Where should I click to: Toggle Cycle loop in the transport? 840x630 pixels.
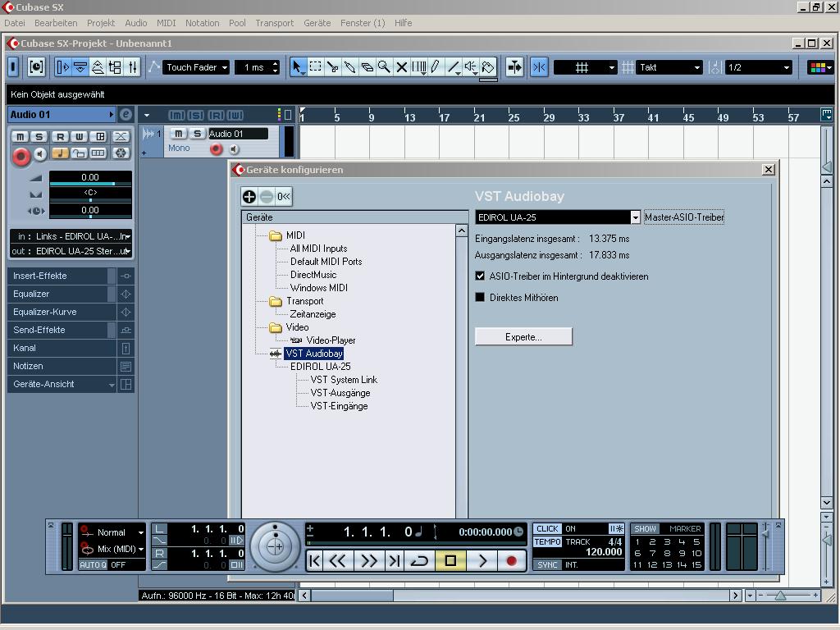[419, 561]
